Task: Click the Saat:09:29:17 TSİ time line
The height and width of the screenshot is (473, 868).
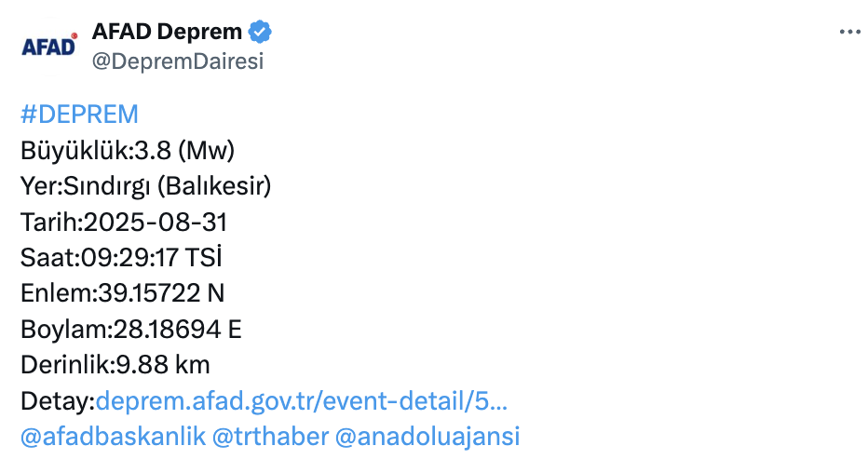Action: 121,258
